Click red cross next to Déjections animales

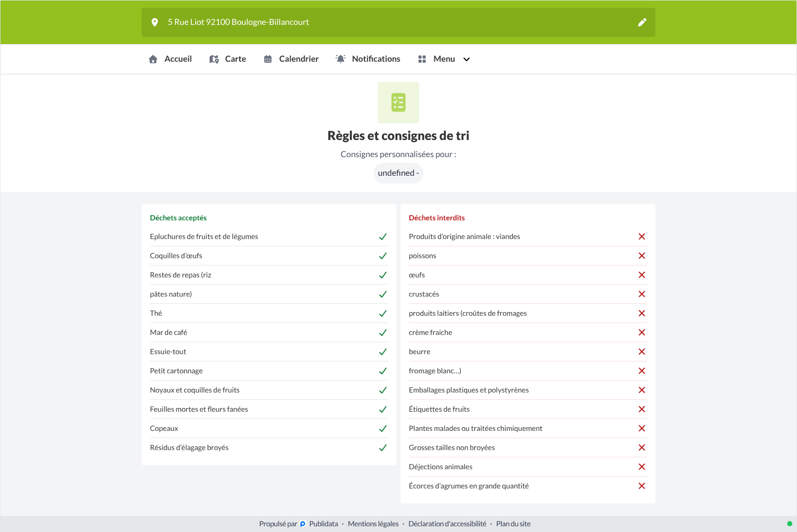pos(642,467)
